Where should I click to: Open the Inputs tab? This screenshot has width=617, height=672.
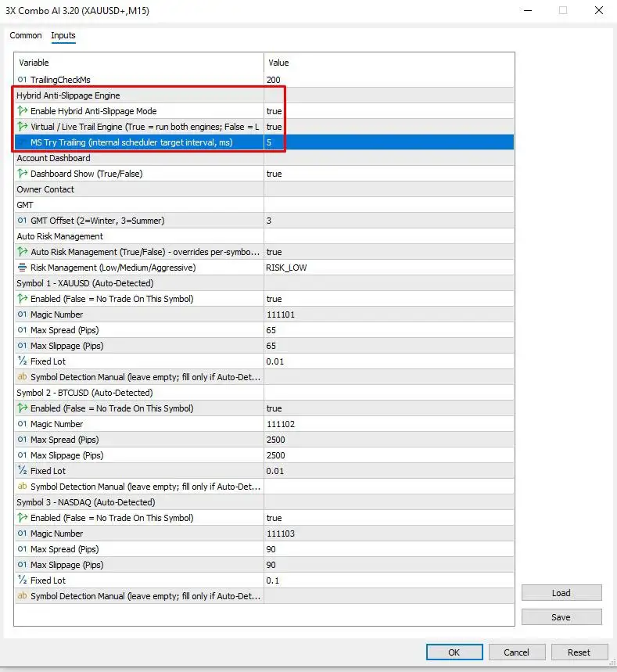63,35
